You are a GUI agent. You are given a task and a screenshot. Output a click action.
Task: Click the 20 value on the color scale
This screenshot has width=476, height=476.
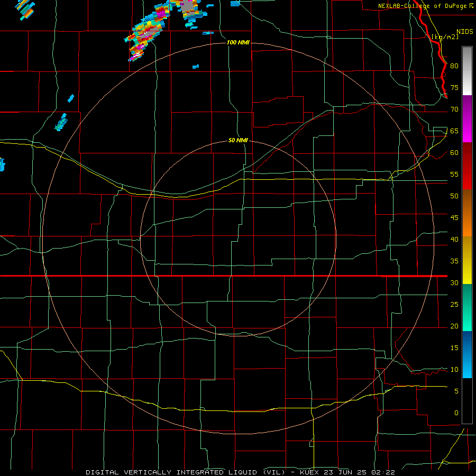454,326
